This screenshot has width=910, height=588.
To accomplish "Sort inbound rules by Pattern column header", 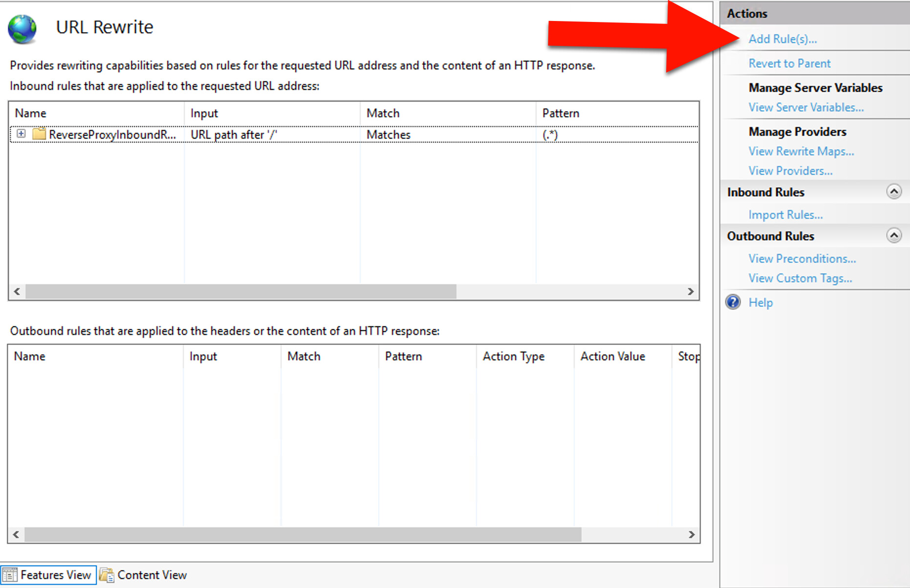I will click(x=561, y=113).
